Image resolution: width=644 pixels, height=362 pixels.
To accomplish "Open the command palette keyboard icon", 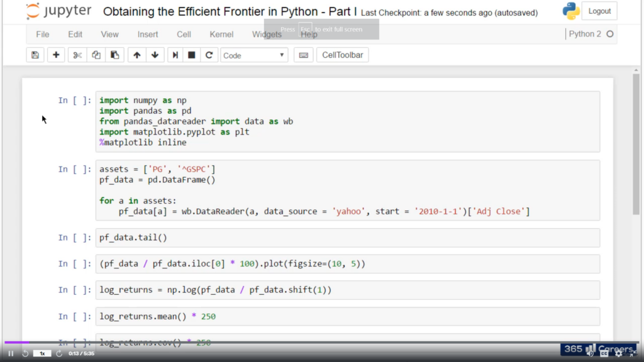I will point(304,55).
